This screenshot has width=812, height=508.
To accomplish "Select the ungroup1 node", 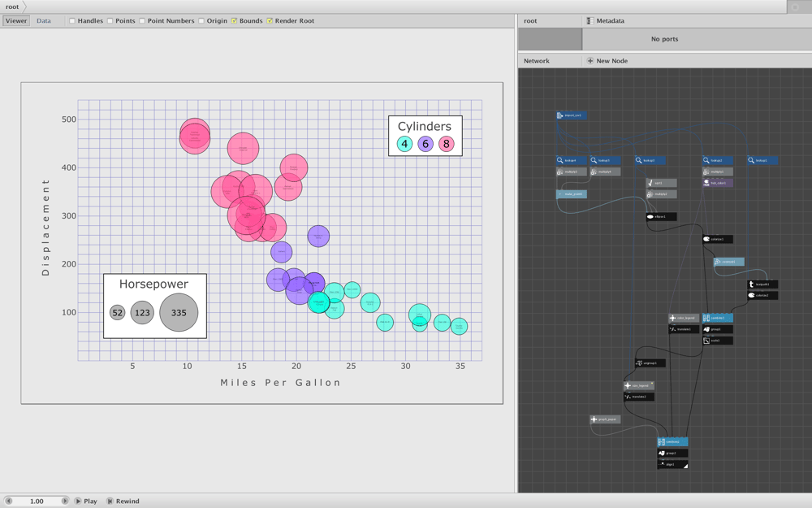I will pyautogui.click(x=650, y=363).
